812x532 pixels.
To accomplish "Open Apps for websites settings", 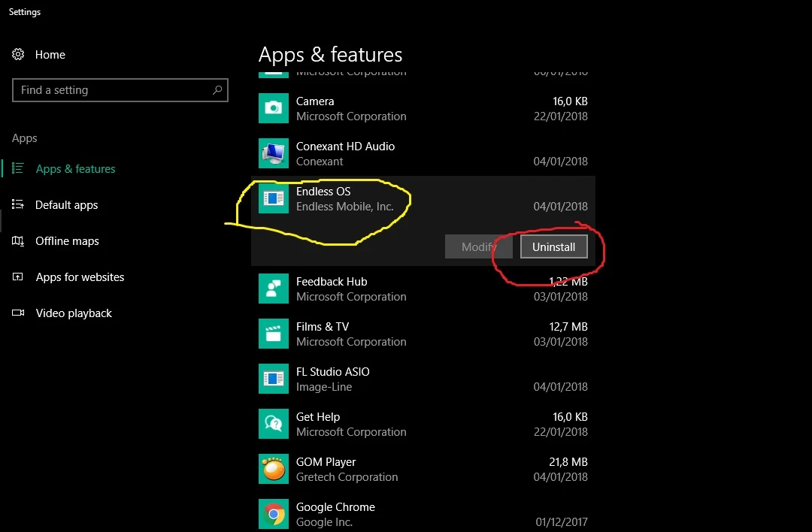I will point(80,277).
